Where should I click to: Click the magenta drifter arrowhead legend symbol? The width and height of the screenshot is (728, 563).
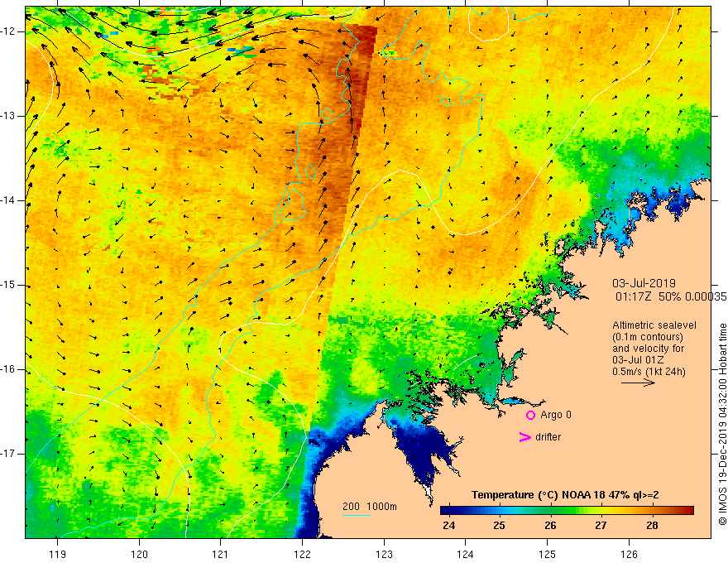(x=525, y=437)
